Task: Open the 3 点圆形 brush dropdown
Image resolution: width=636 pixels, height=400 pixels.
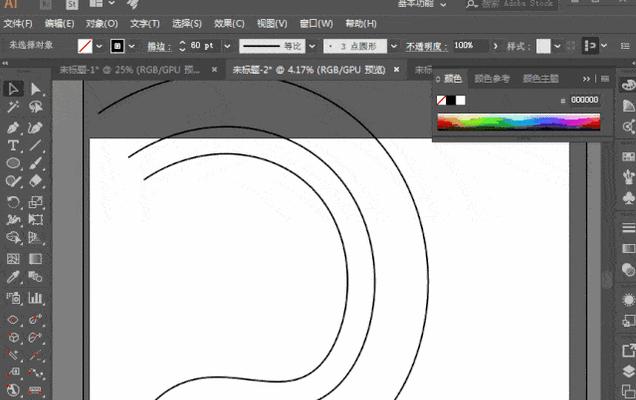Action: (x=393, y=46)
